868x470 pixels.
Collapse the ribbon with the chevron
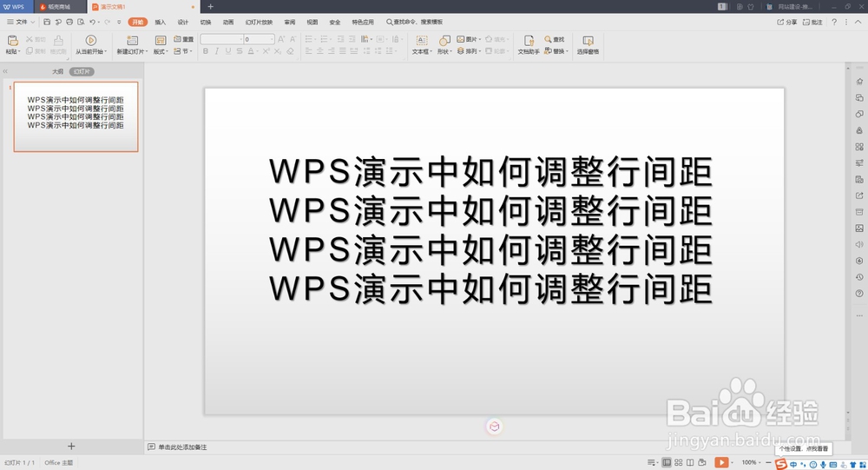pyautogui.click(x=858, y=23)
